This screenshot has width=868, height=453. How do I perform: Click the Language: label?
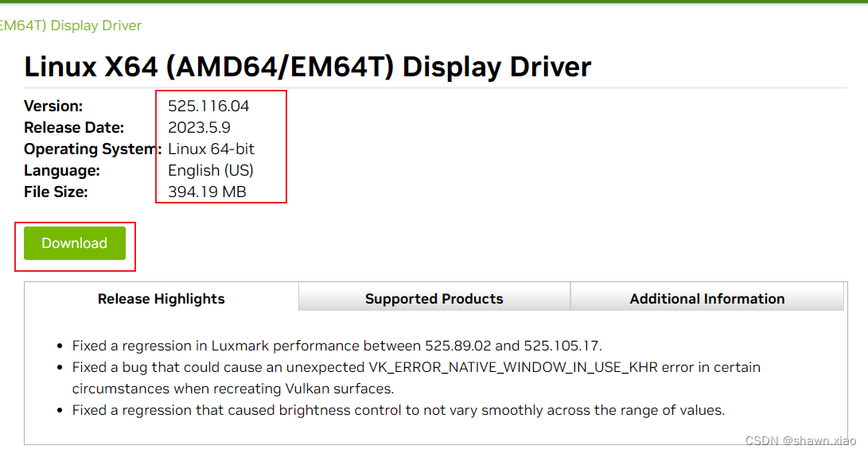pyautogui.click(x=62, y=170)
